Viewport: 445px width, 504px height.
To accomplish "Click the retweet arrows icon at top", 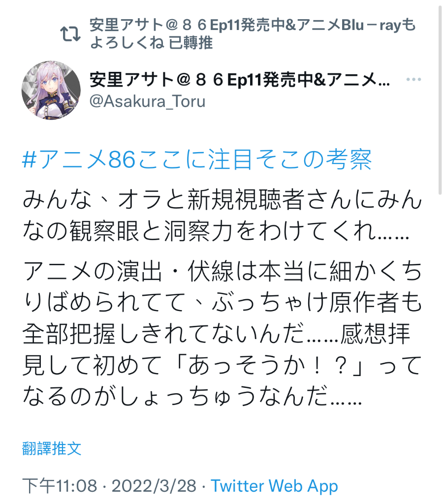I will coord(70,34).
